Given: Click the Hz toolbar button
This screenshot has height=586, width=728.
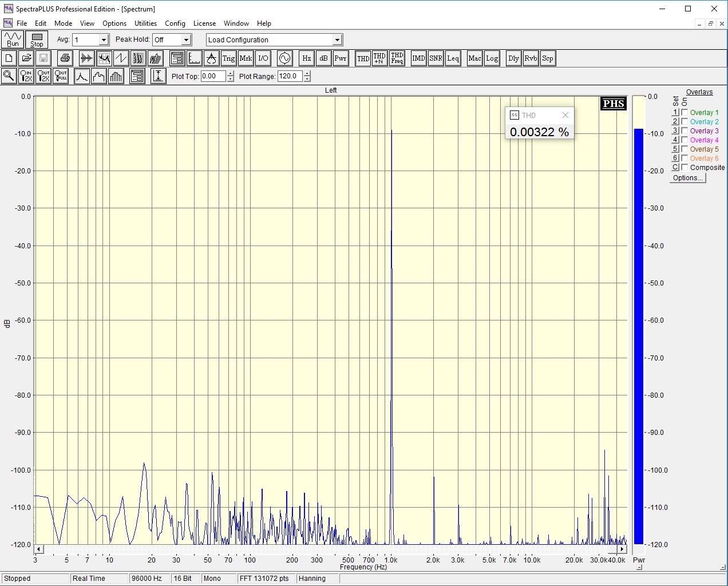Looking at the screenshot, I should [307, 58].
